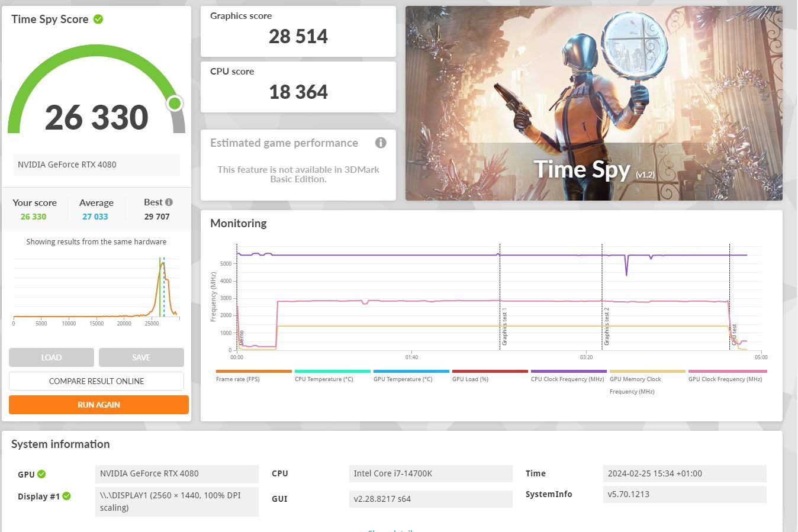Click the Time Spy v1.2 preview image
The height and width of the screenshot is (532, 798).
pos(594,104)
